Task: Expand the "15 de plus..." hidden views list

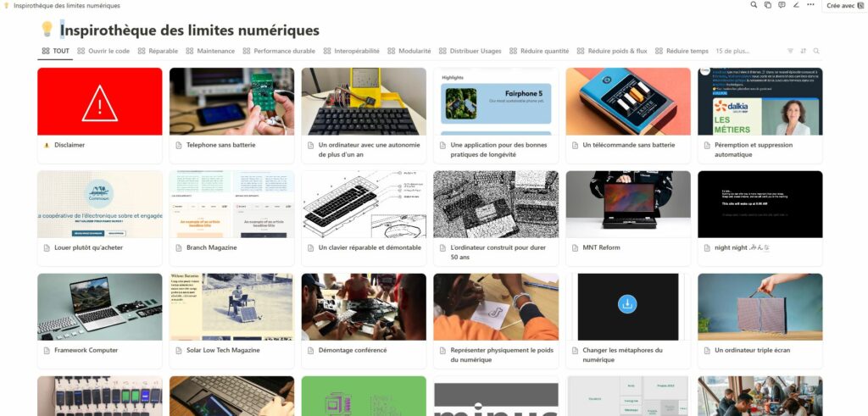Action: [x=732, y=51]
